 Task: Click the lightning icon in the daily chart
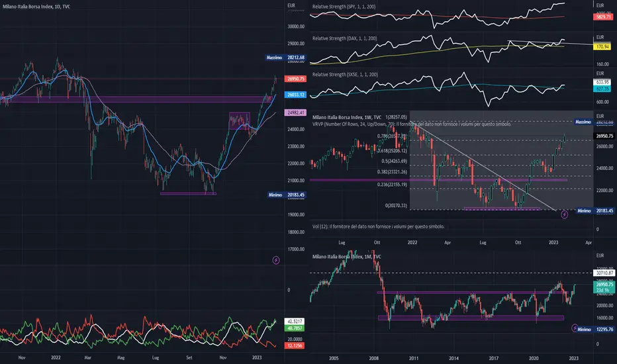point(276,260)
